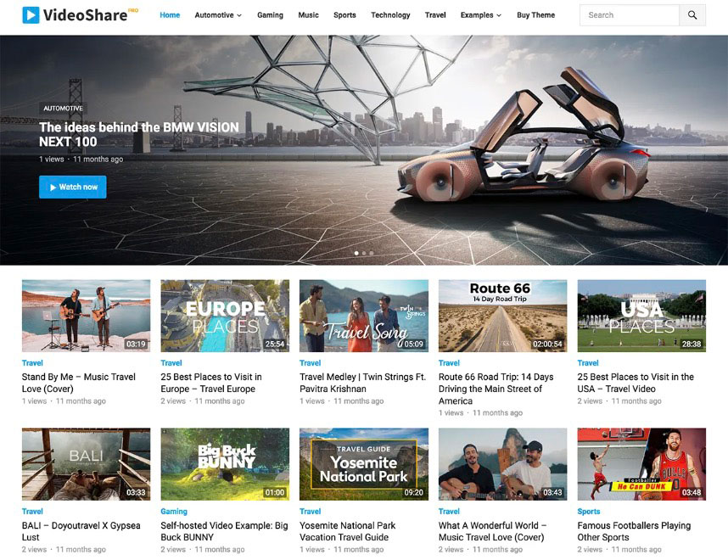The width and height of the screenshot is (728, 560).
Task: Click Travel Medley Twin Strings title
Action: [362, 383]
